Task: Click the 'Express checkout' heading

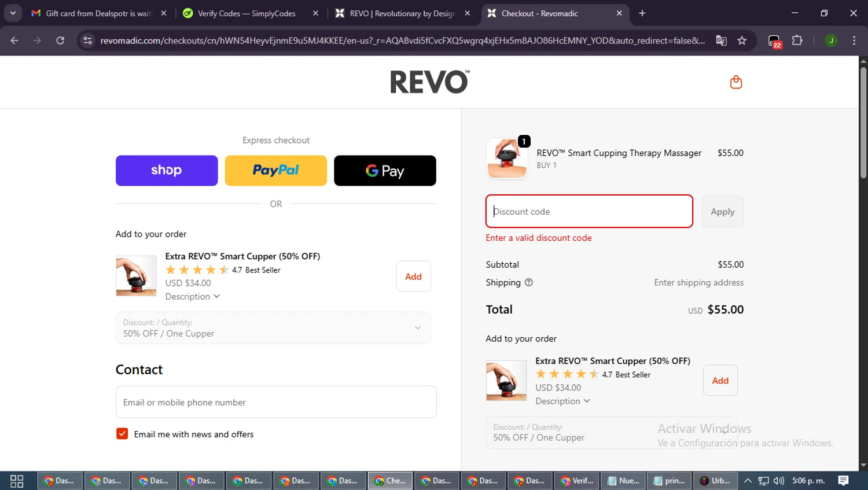Action: 276,140
